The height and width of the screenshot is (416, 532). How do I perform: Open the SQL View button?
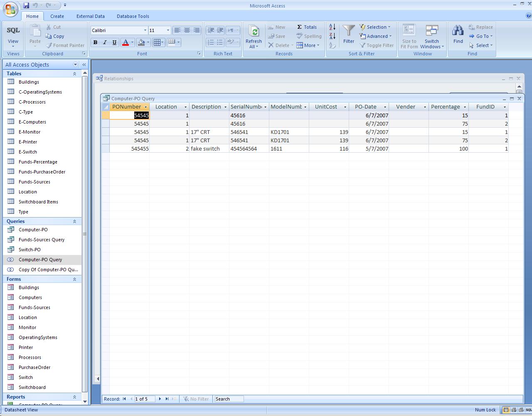click(13, 36)
